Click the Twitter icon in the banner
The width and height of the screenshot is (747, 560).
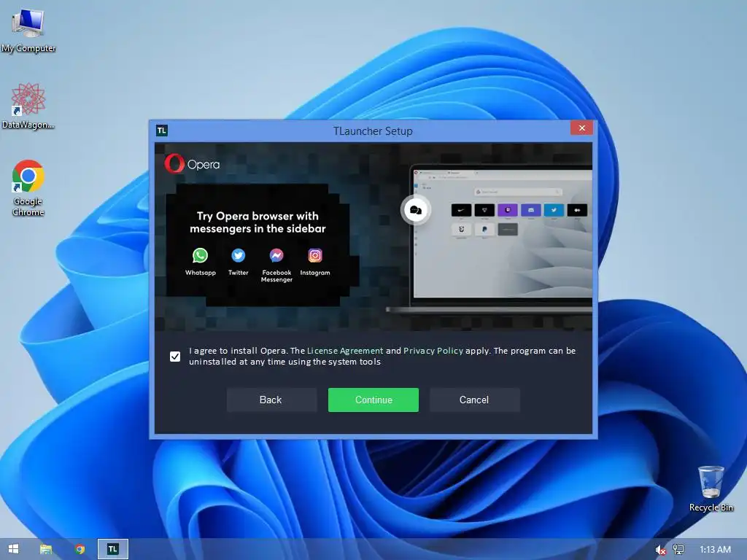click(x=239, y=256)
